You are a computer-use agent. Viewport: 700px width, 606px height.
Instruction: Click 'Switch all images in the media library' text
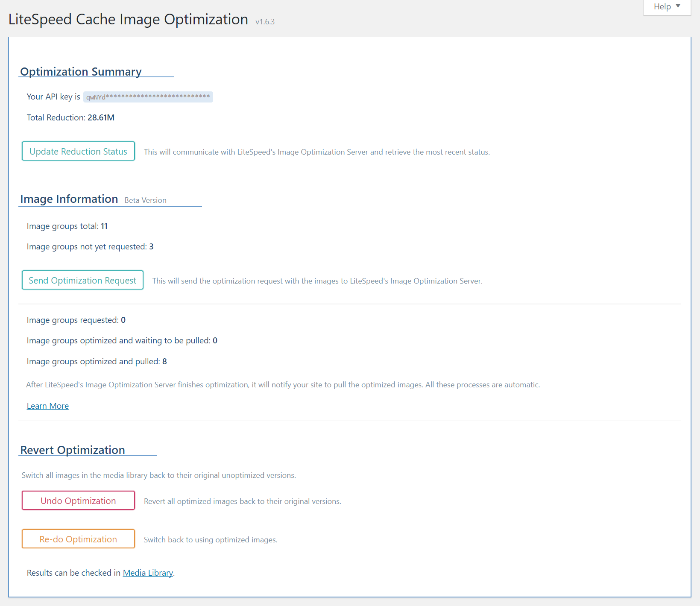(x=159, y=475)
